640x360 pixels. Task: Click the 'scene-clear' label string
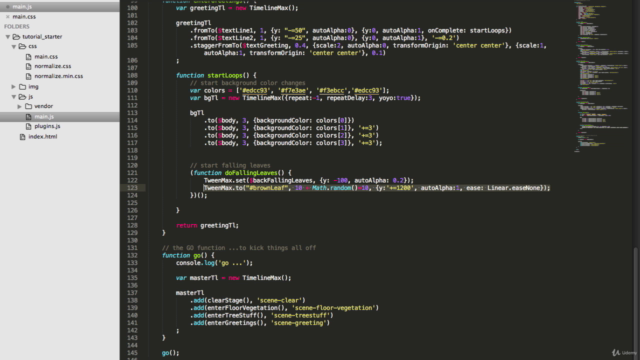[x=281, y=301]
